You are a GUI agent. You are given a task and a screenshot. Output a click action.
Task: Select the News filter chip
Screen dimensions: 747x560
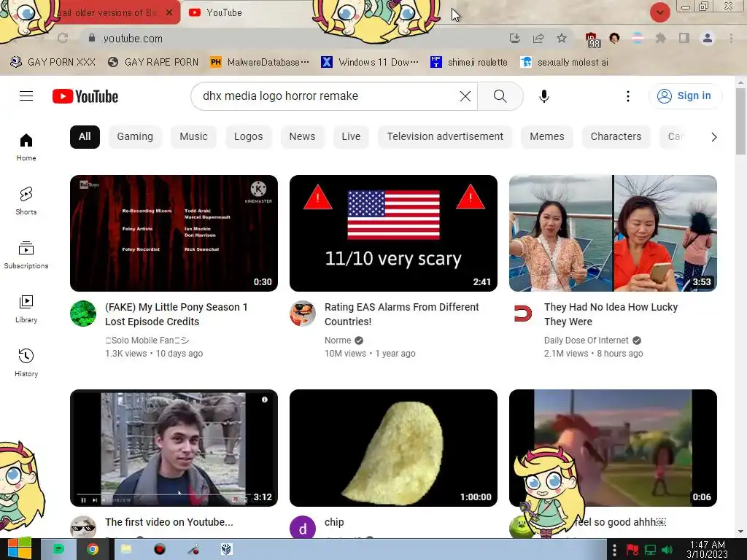pos(302,136)
